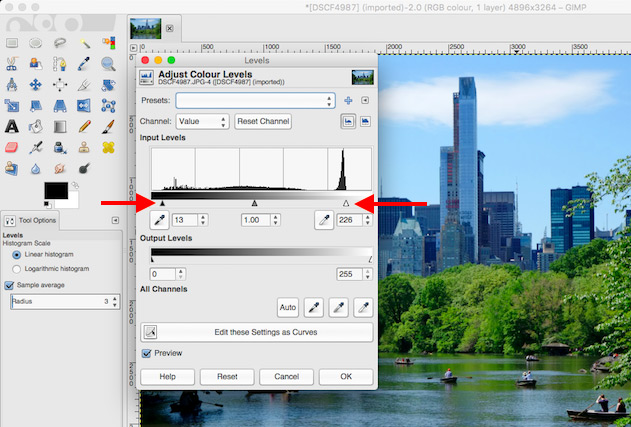631x427 pixels.
Task: Open the Channel dropdown set to Value
Action: pos(202,121)
